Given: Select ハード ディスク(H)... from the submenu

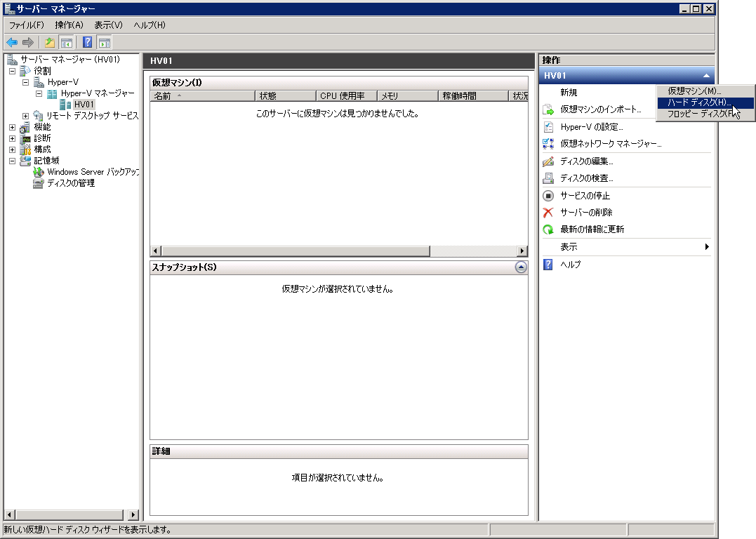Looking at the screenshot, I should [699, 102].
